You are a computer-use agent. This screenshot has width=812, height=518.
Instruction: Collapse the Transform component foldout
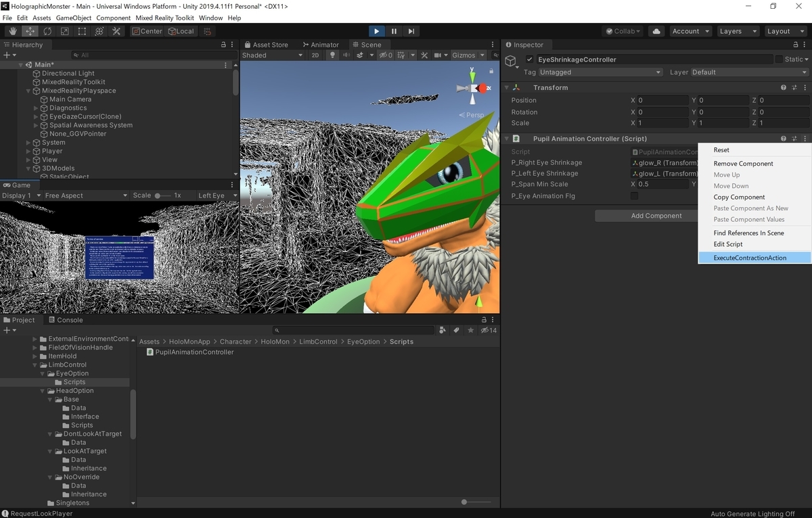(x=506, y=88)
